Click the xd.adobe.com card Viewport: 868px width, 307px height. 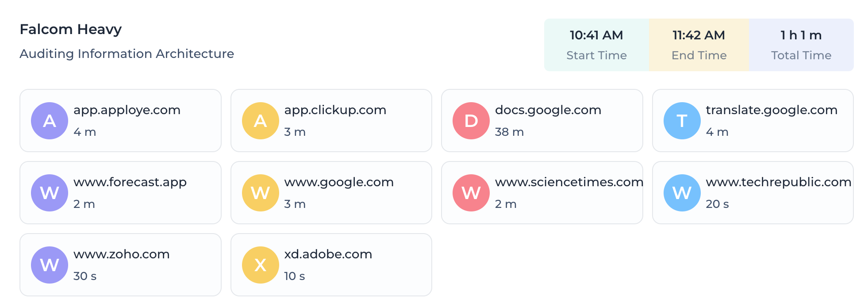point(331,265)
